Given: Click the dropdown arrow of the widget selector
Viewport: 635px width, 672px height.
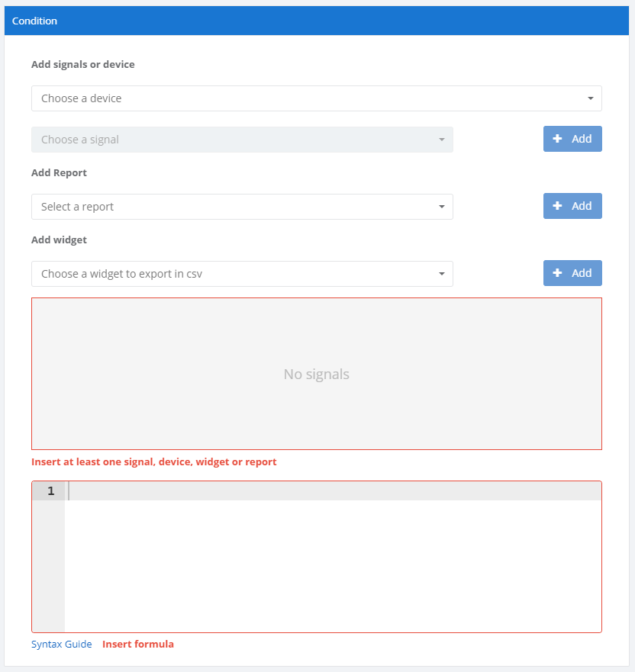Looking at the screenshot, I should click(x=441, y=274).
